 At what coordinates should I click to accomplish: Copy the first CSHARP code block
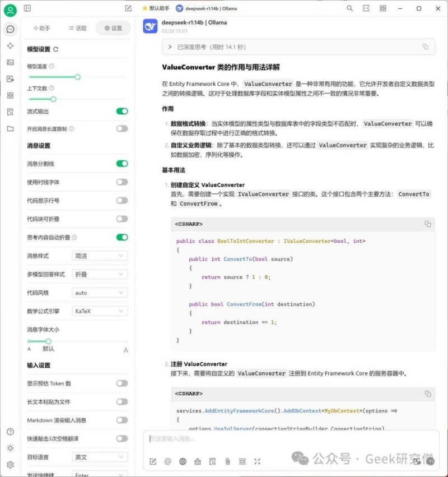coord(428,223)
